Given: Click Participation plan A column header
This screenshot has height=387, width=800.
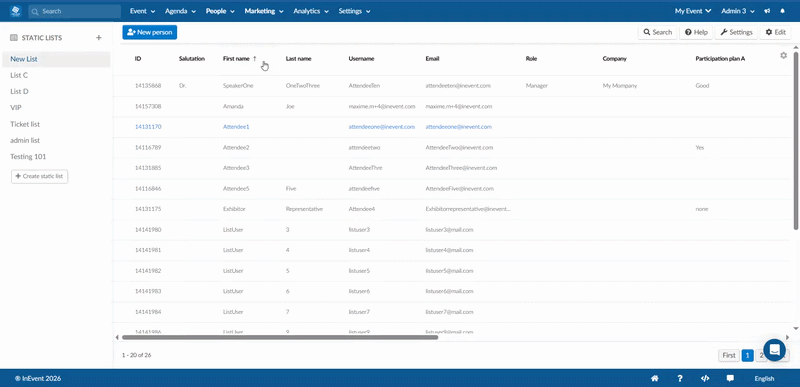Looking at the screenshot, I should (x=720, y=59).
